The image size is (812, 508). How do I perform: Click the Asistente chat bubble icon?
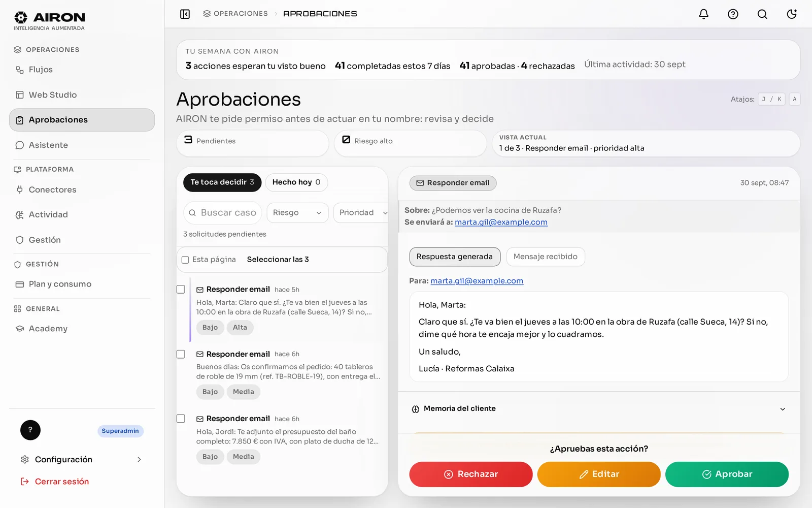pos(20,145)
